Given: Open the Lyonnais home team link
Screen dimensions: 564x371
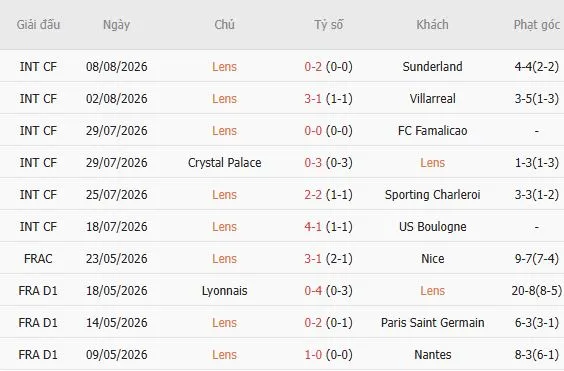Looking at the screenshot, I should (x=224, y=291).
